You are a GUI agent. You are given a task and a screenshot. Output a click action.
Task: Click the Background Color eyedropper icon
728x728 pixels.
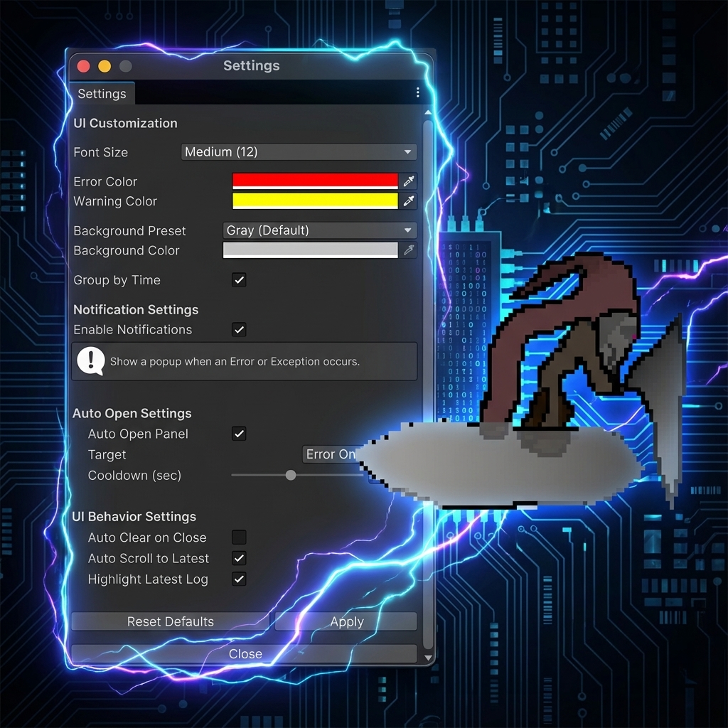click(409, 250)
